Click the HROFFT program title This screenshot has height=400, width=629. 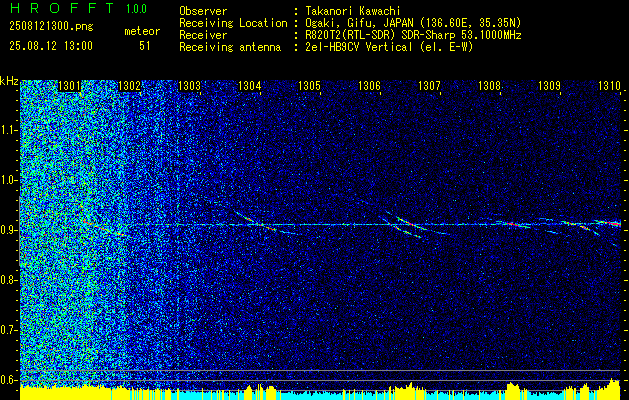coord(62,8)
